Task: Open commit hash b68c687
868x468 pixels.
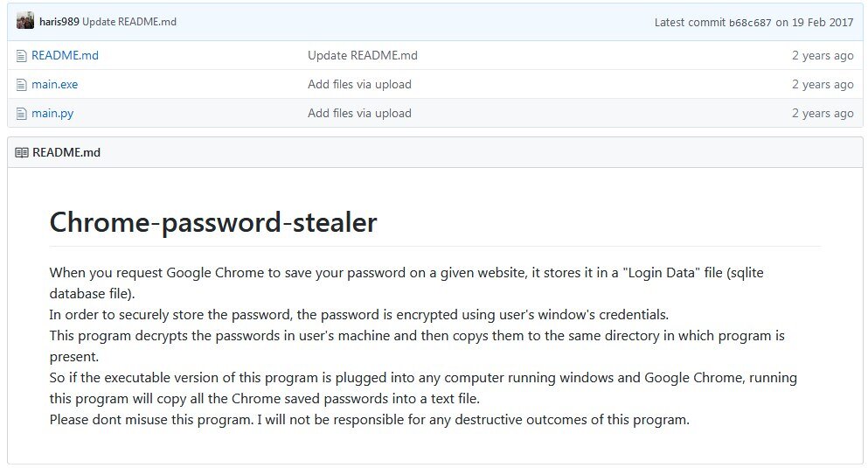Action: coord(750,23)
